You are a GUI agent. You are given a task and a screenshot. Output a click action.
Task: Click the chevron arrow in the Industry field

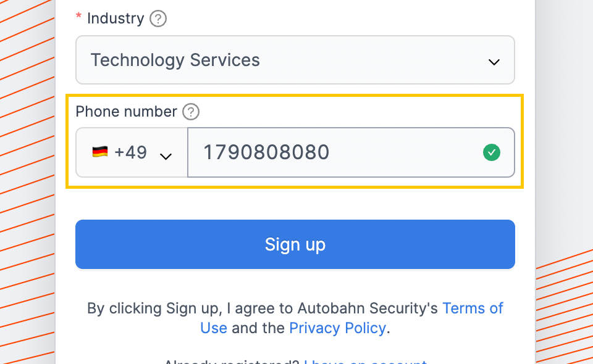pyautogui.click(x=494, y=62)
